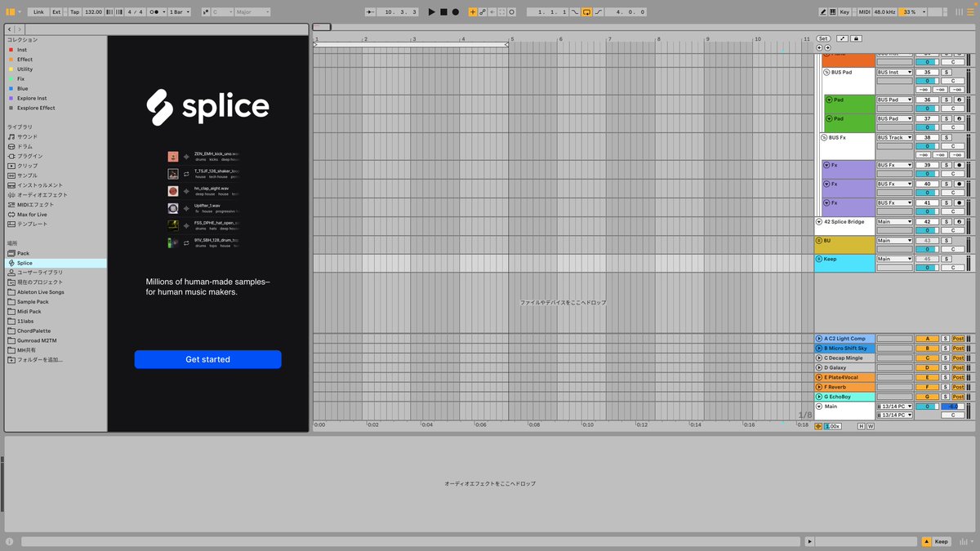Adjust the Main track volume slider
This screenshot has width=980, height=551.
[x=926, y=406]
